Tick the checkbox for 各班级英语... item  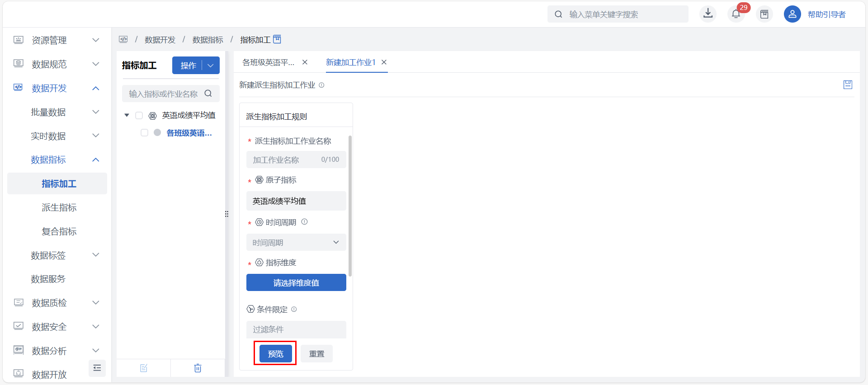point(144,133)
